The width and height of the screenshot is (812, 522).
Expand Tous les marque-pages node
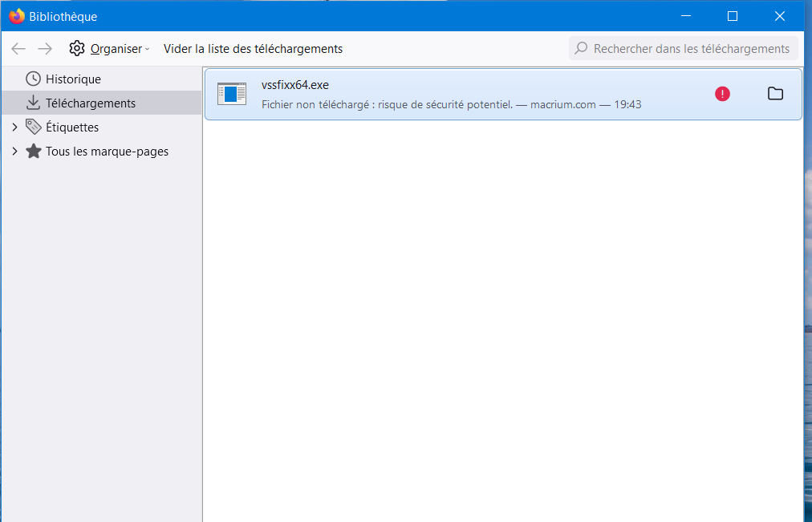[14, 151]
